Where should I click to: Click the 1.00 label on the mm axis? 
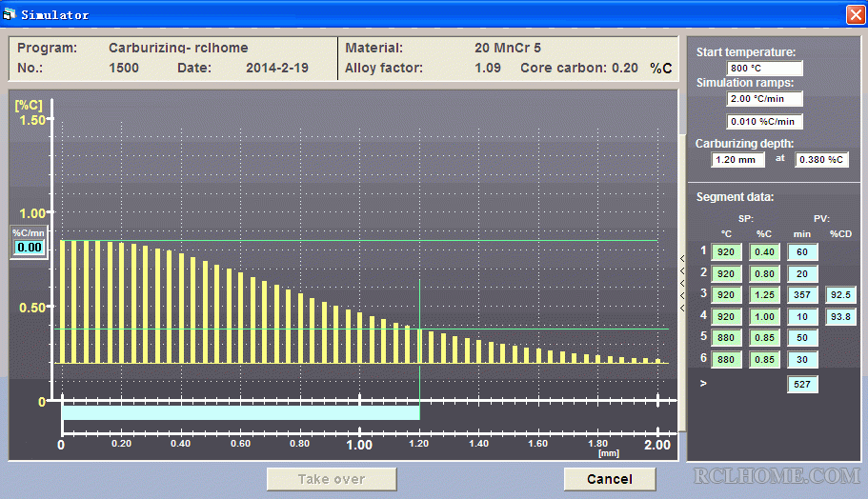click(x=359, y=445)
